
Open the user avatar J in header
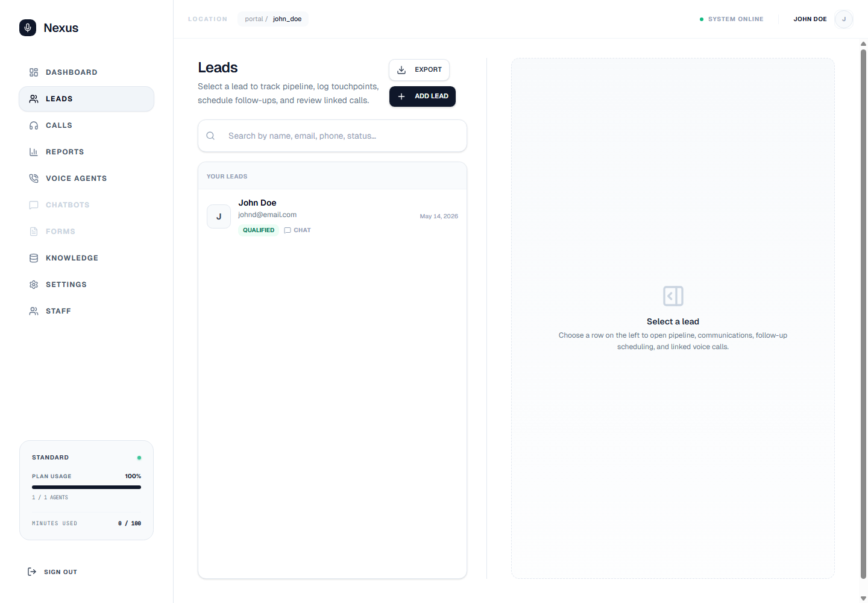[844, 19]
